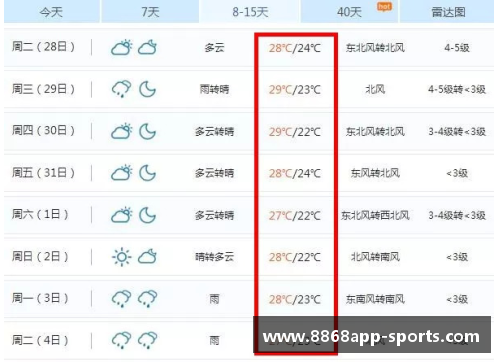Screen dimensions: 500x362
Task: Click temperature 28℃/24℃ for 周二（28日）
Action: pos(295,48)
